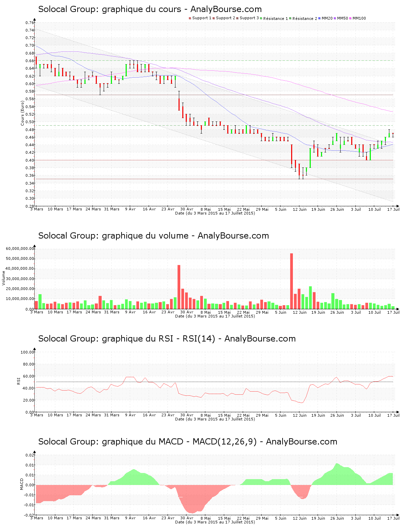Click the MM20 blue legend square
This screenshot has width=412, height=532.
point(320,18)
